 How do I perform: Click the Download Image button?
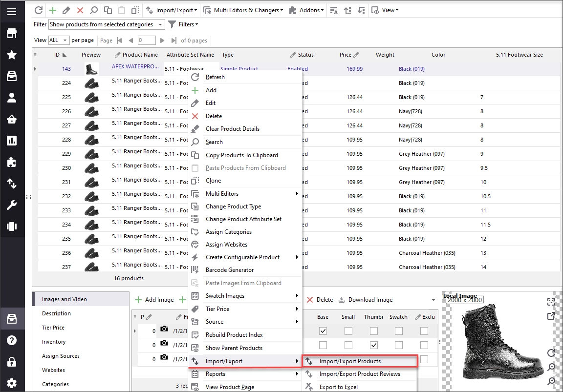click(x=366, y=299)
